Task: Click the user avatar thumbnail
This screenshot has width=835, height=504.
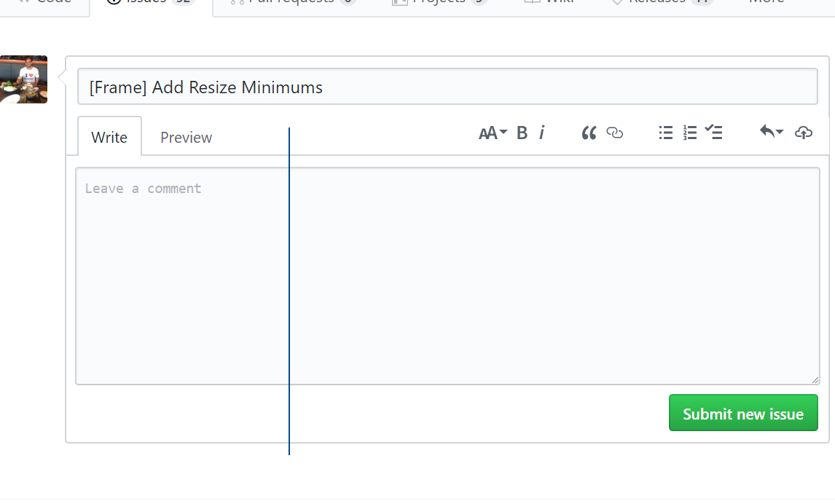Action: click(24, 79)
